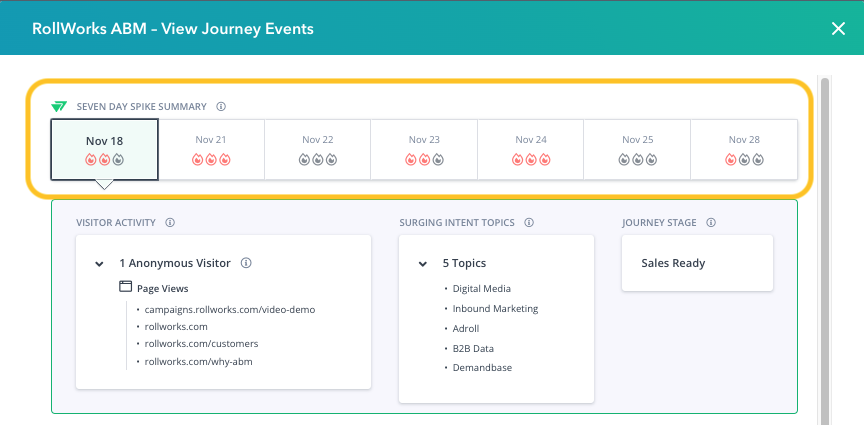Click the Digital Media topic
Screen dimensions: 864x425
pyautogui.click(x=482, y=289)
